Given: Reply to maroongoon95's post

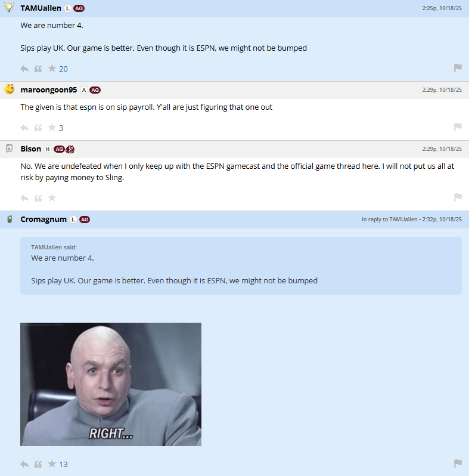Looking at the screenshot, I should (x=24, y=128).
